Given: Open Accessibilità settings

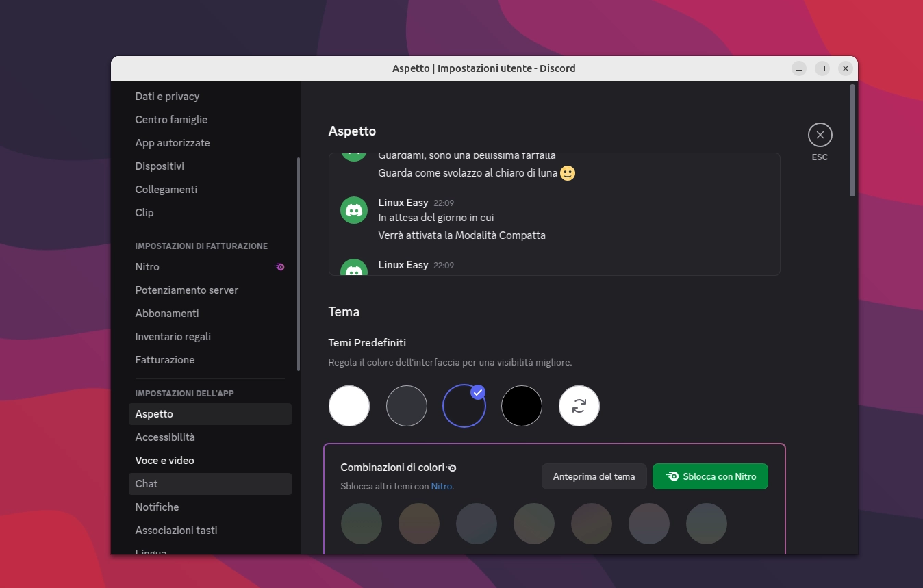Looking at the screenshot, I should (210, 437).
